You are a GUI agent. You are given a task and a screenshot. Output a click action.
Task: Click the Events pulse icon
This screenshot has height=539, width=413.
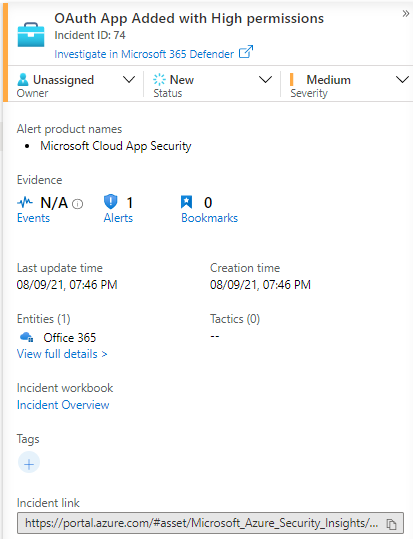click(25, 202)
